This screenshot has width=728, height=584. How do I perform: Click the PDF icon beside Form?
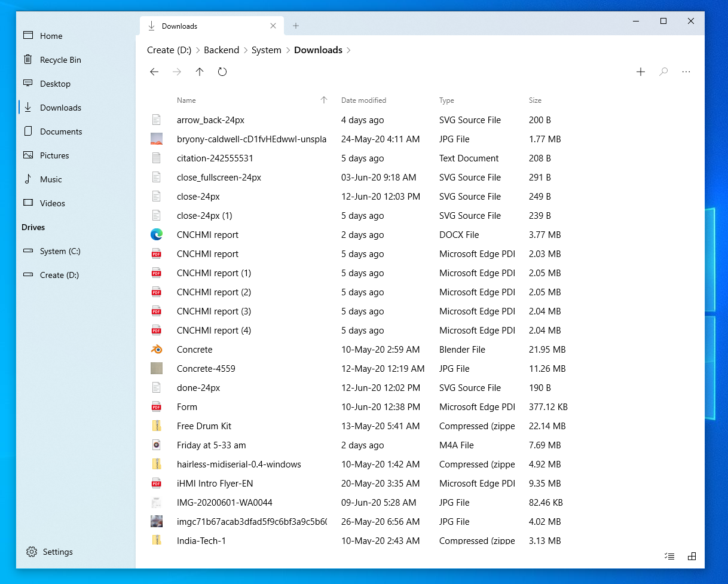tap(157, 407)
